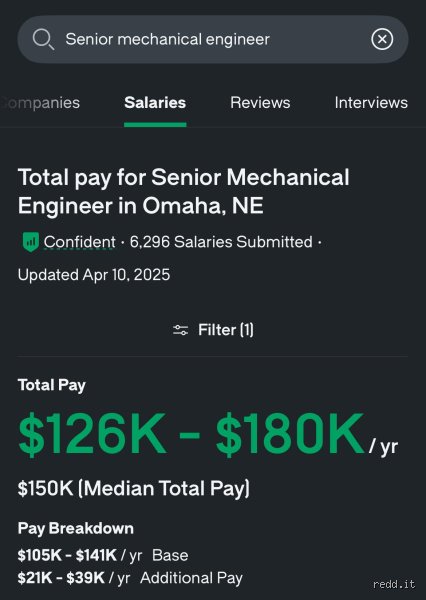The image size is (426, 600).
Task: Click the Pay Breakdown heading
Action: [76, 528]
